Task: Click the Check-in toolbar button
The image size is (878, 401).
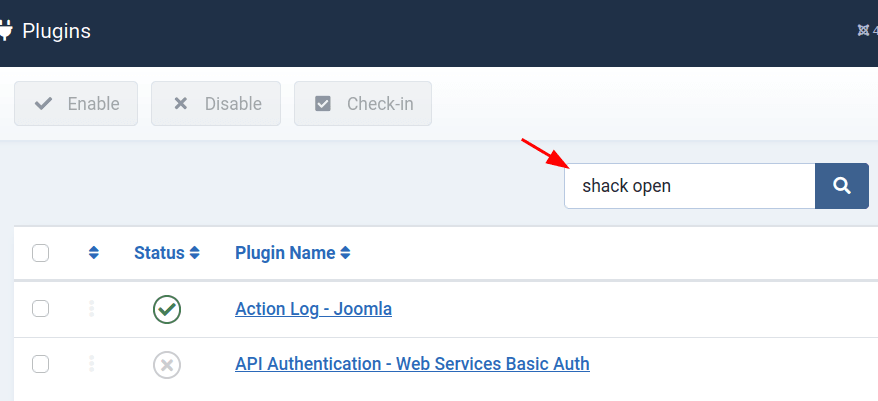Action: tap(363, 104)
